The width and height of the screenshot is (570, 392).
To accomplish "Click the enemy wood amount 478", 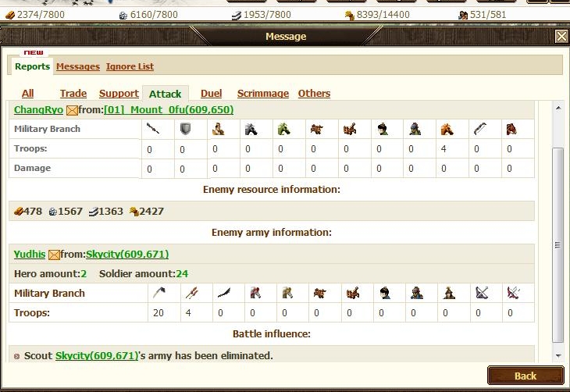I will click(33, 212).
